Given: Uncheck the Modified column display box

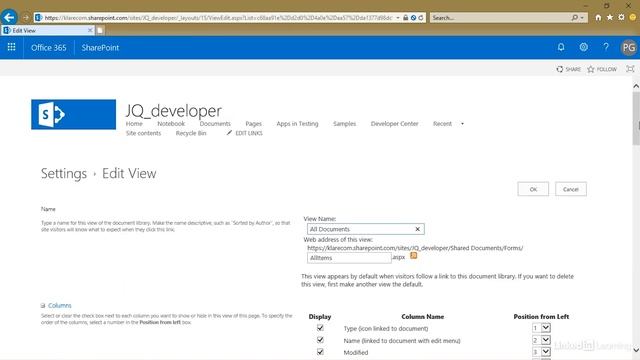Looking at the screenshot, I should 320,351.
